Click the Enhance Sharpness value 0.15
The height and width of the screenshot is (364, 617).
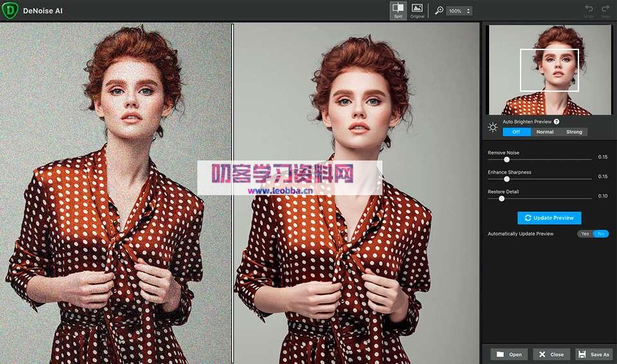tap(603, 177)
